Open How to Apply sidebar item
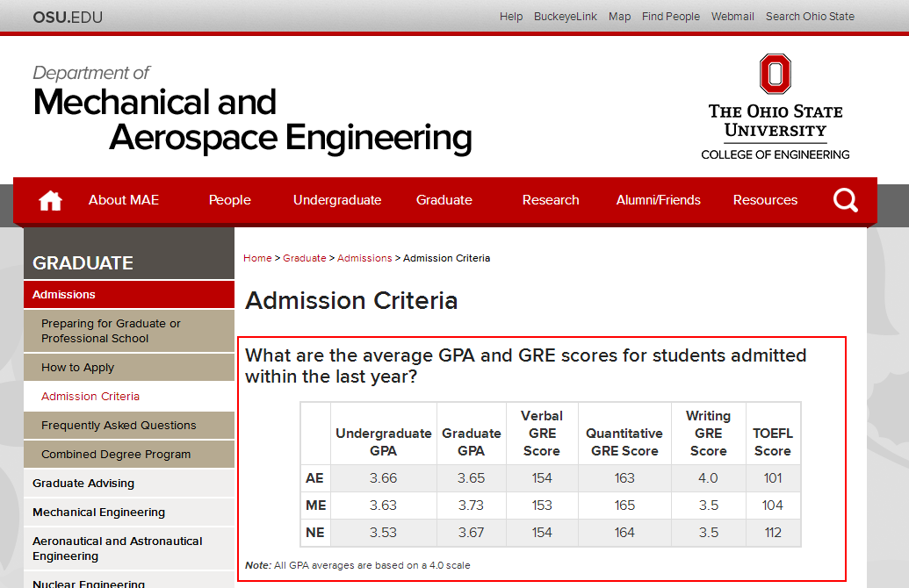Viewport: 909px width, 588px height. click(x=129, y=368)
